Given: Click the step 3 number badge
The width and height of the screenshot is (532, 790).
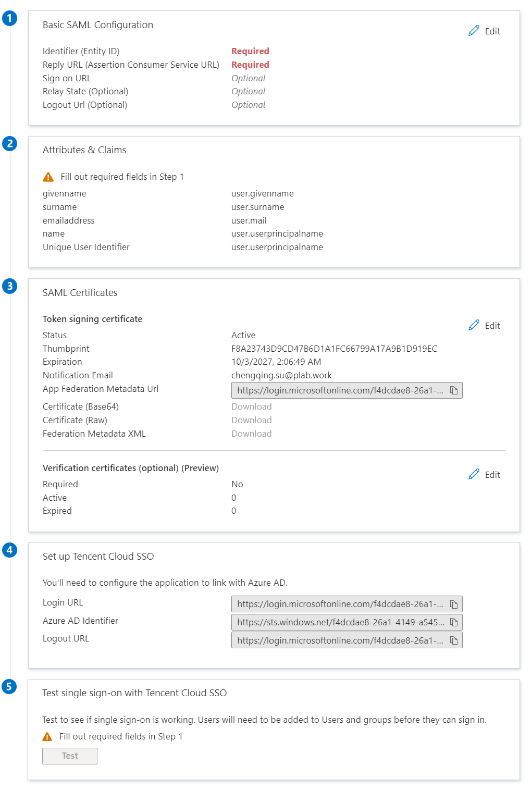Looking at the screenshot, I should coord(9,286).
